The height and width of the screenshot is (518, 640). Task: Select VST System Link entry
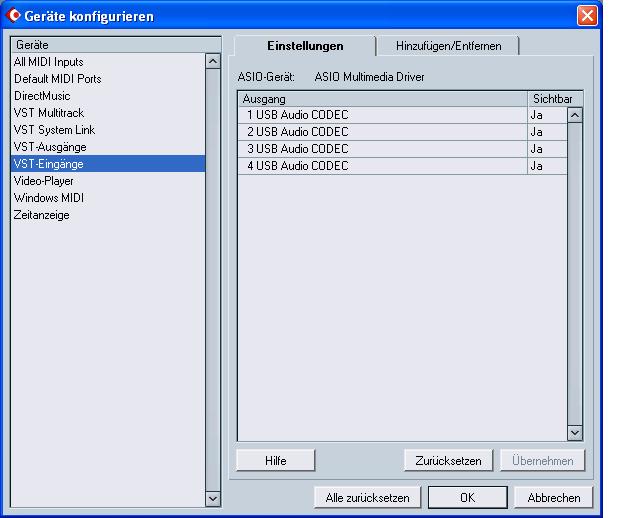click(108, 130)
